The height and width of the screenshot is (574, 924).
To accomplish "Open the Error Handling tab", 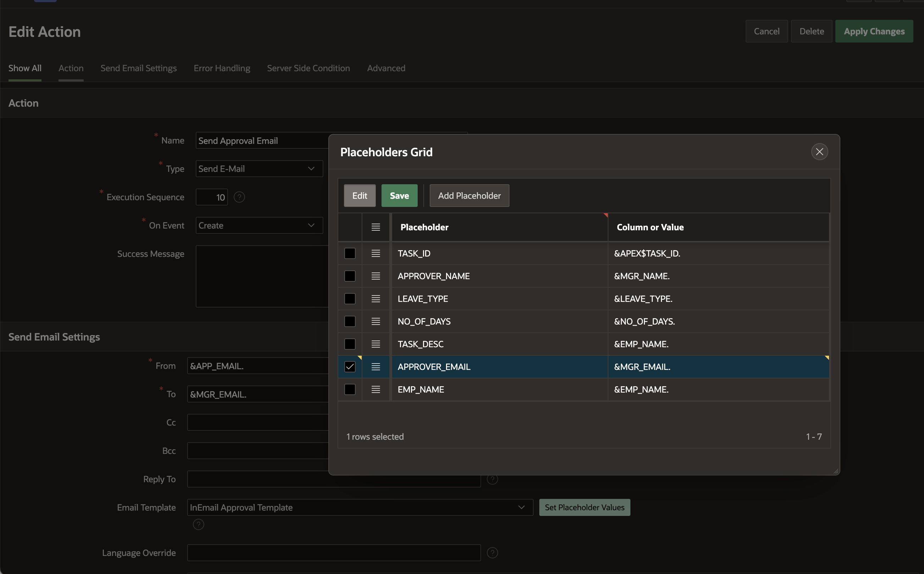I will [x=222, y=68].
